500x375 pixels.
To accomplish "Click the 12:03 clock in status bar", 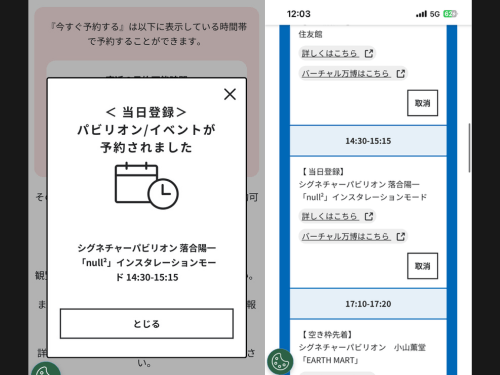I will 298,14.
